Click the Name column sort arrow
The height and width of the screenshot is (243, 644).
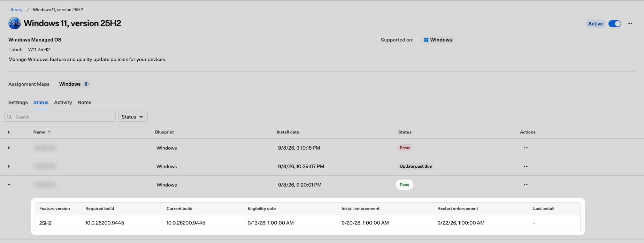click(49, 132)
